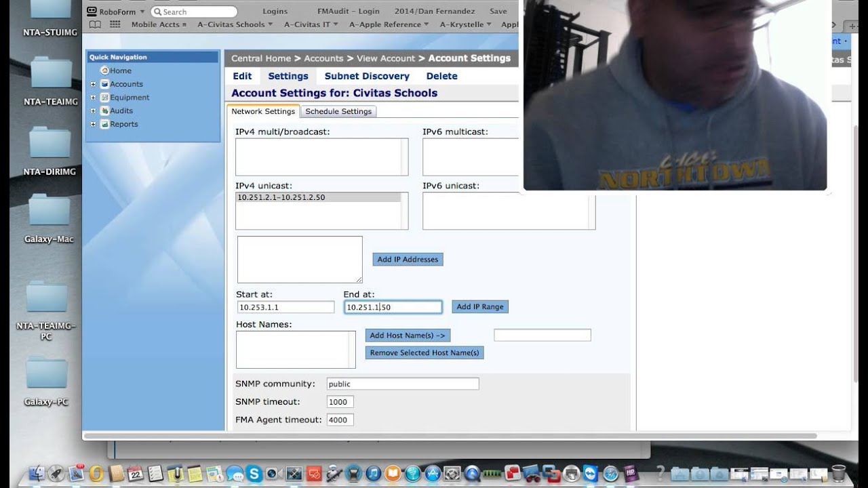Launch Launchpad rocket from Dock
868x488 pixels.
coord(56,474)
